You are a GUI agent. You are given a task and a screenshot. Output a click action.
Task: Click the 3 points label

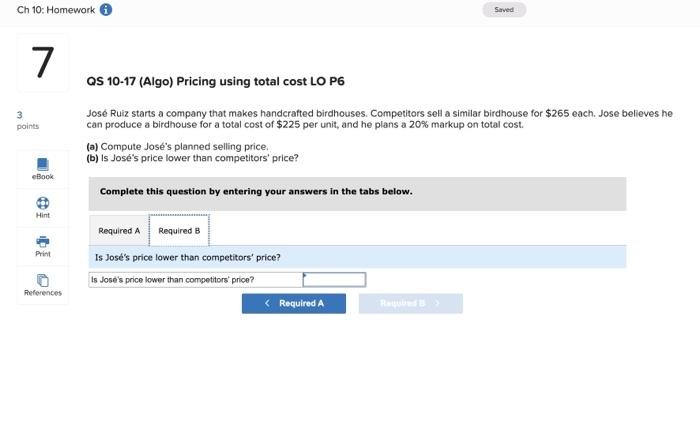pos(28,120)
